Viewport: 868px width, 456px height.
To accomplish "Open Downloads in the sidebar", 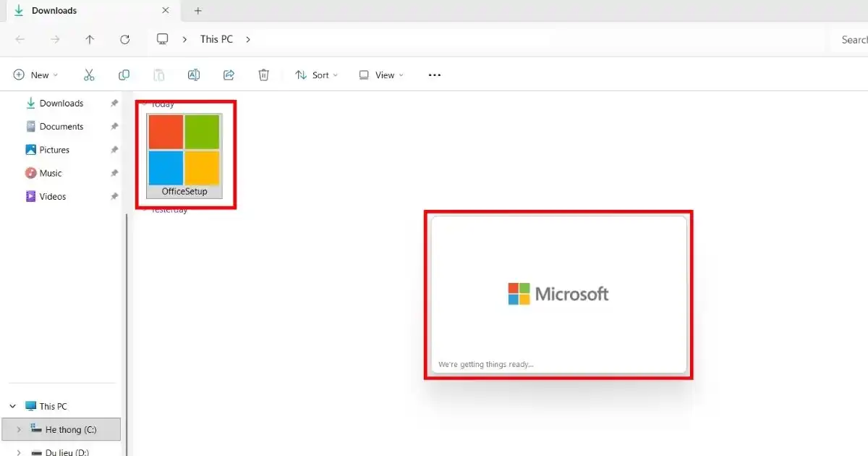I will pos(61,104).
